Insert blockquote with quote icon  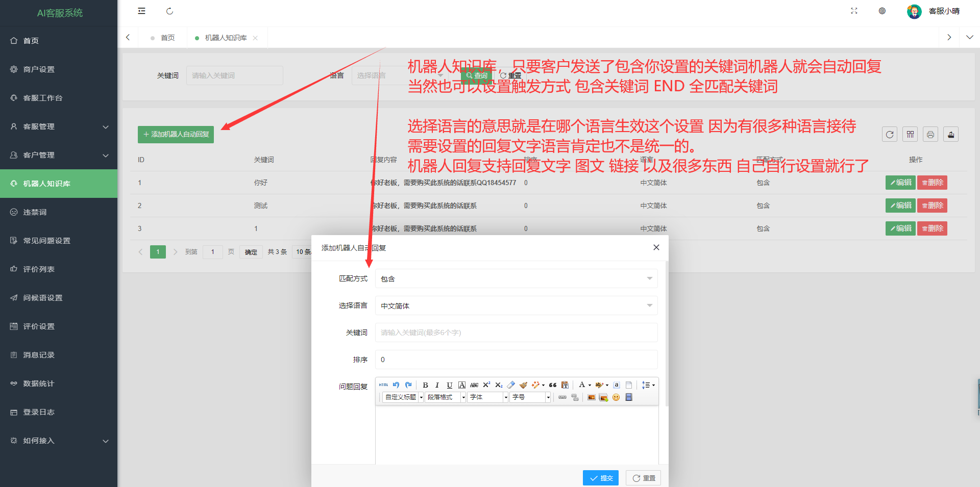553,385
